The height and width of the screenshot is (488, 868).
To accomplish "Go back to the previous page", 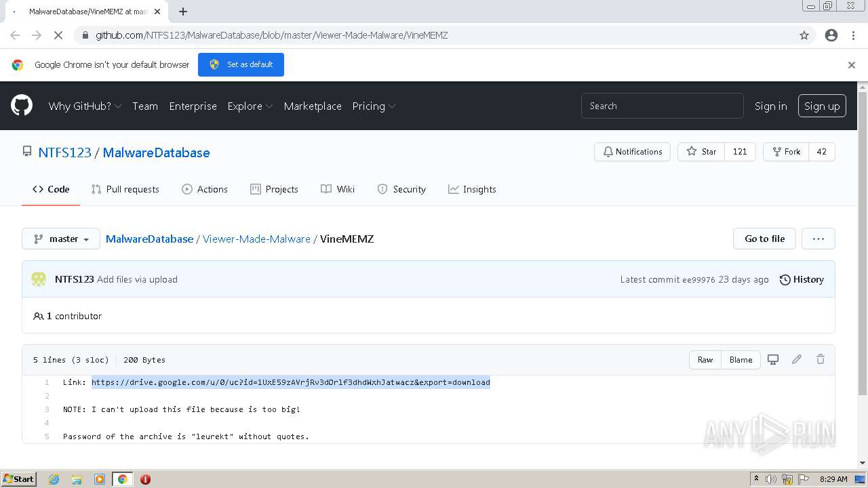I will click(15, 35).
